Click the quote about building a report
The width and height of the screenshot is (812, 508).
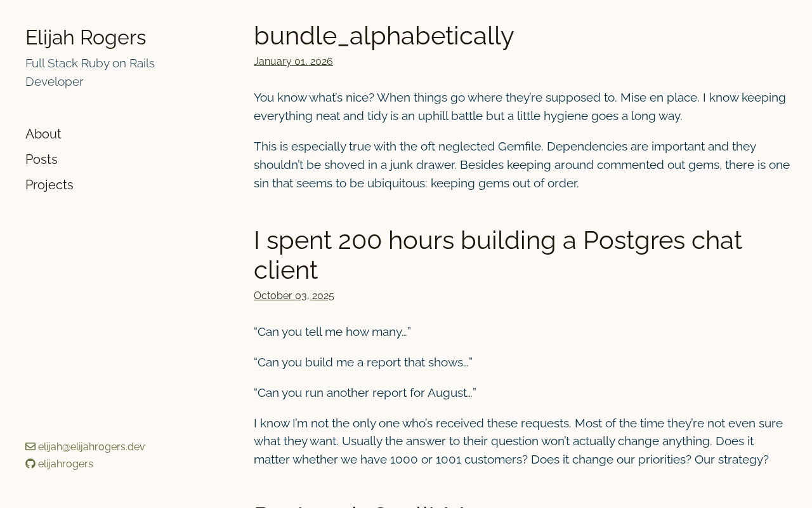pos(363,363)
